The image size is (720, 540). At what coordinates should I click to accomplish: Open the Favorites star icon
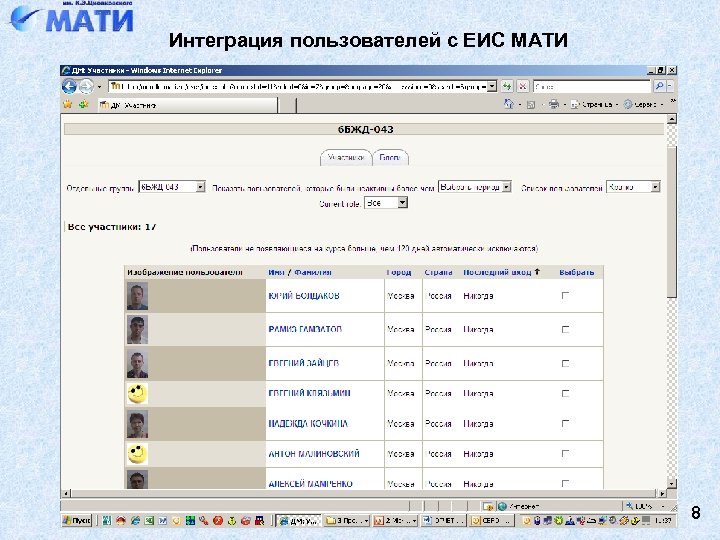click(68, 105)
